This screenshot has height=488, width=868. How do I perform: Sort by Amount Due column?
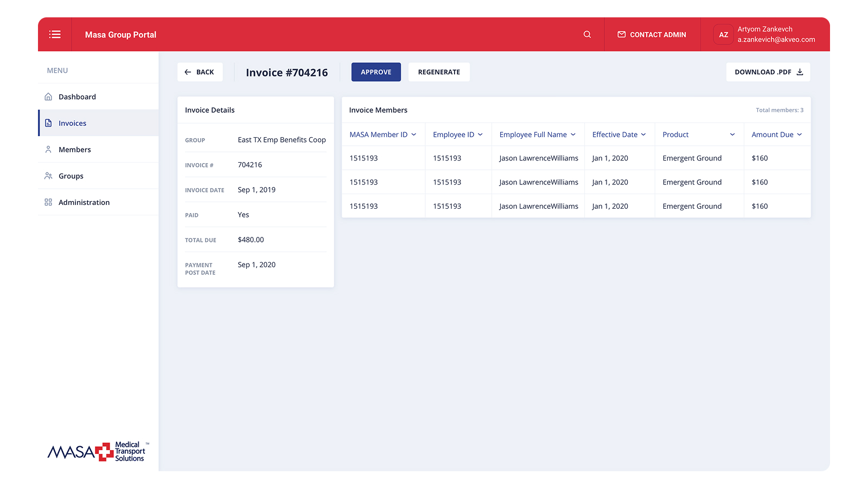(777, 134)
